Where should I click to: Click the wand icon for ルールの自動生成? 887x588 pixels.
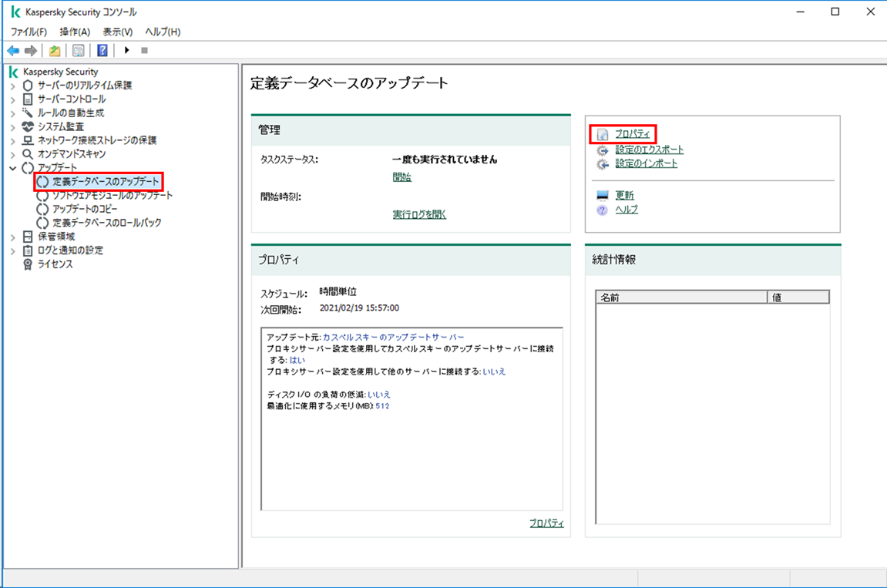(28, 113)
